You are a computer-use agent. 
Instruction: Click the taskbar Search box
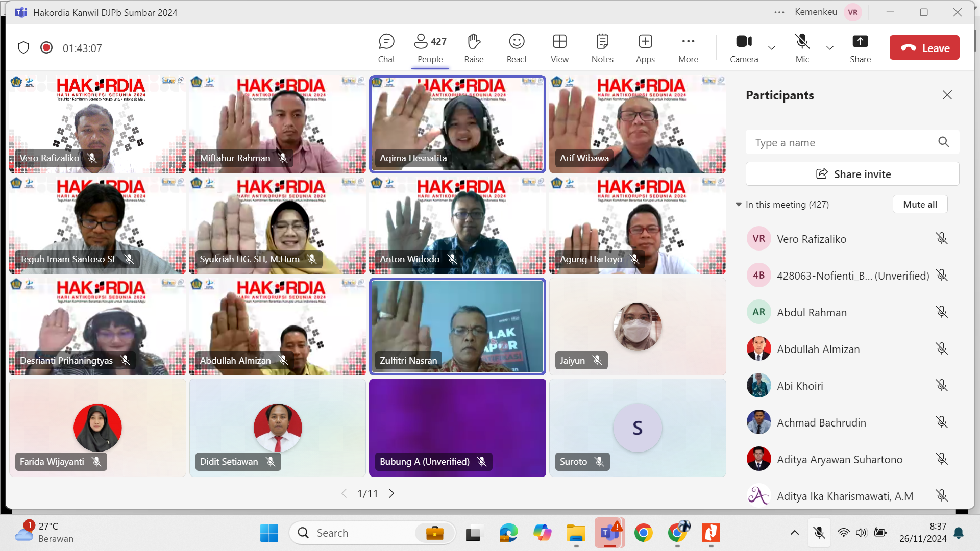pos(373,533)
